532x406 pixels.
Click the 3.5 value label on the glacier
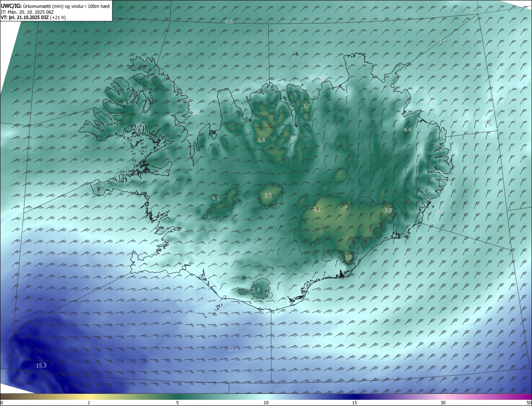268,196
